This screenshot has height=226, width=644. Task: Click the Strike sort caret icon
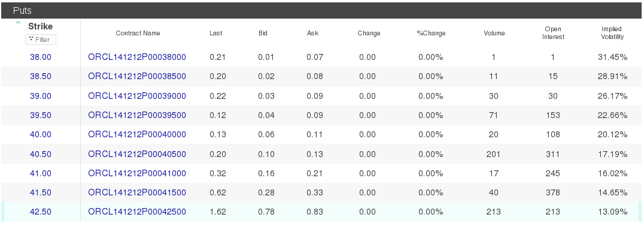pos(18,23)
